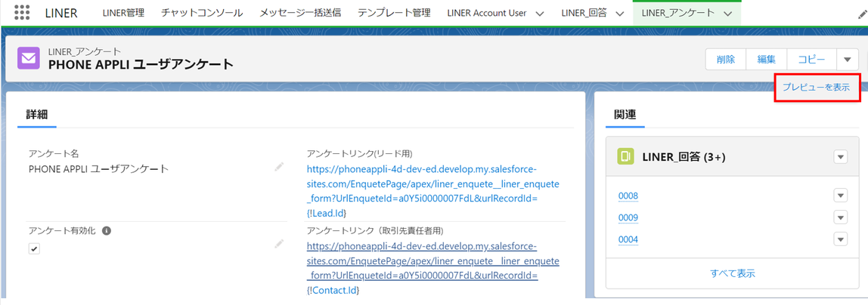Select the 関連 tab
Screen dimensions: 868x305
click(x=625, y=115)
